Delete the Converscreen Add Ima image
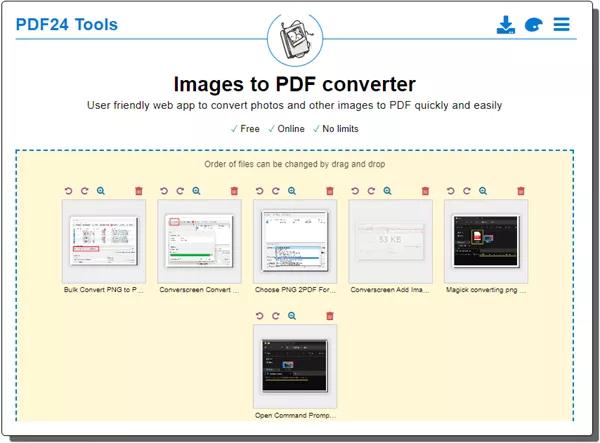 tap(426, 191)
